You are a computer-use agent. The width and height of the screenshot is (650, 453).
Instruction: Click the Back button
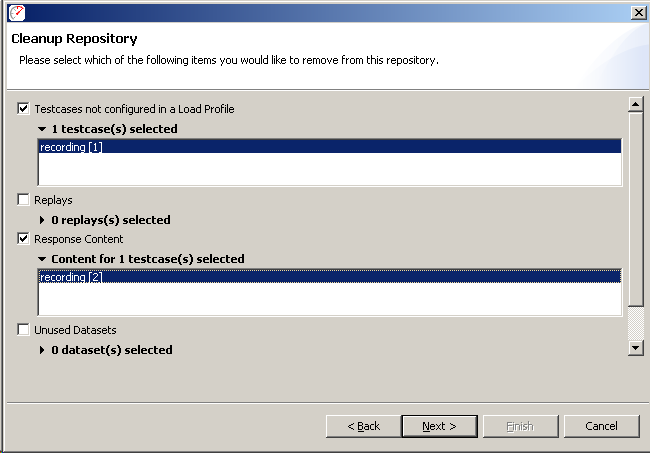point(364,426)
